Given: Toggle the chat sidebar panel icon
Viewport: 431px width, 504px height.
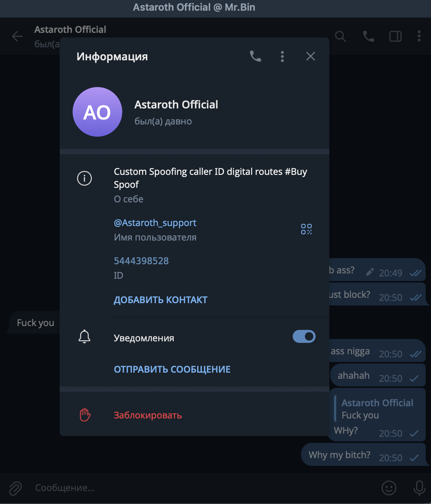Looking at the screenshot, I should [x=395, y=36].
